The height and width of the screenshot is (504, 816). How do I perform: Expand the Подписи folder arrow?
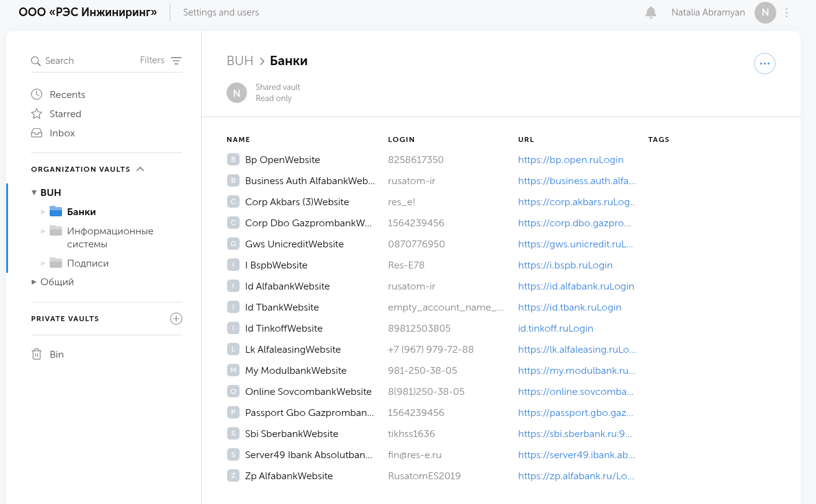click(43, 263)
